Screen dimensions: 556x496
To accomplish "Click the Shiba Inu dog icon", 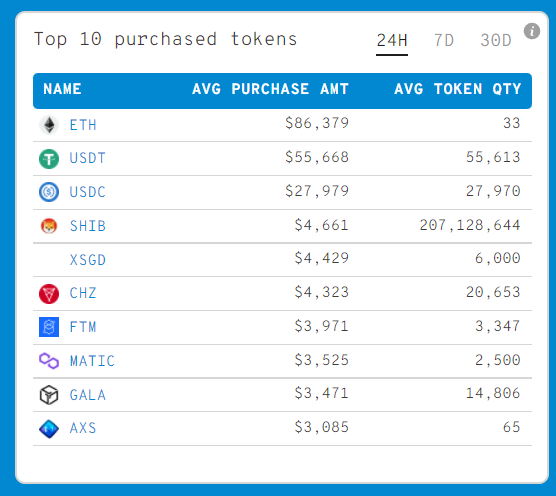I will [x=49, y=226].
